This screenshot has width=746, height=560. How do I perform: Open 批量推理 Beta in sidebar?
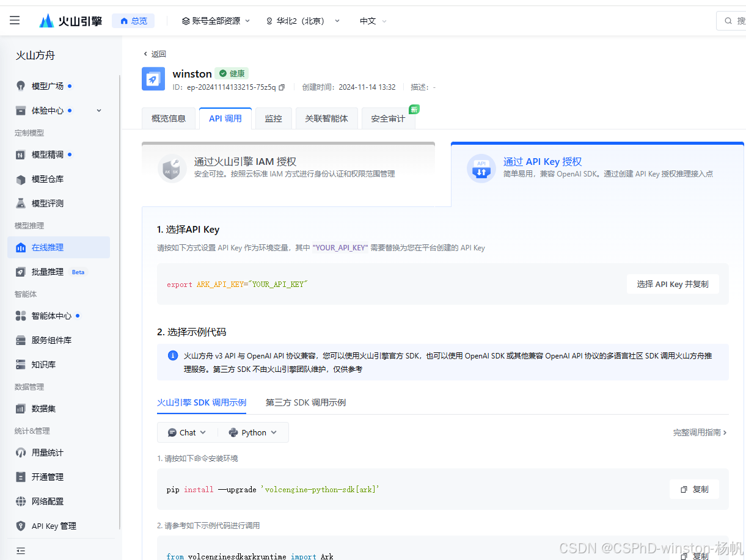click(x=59, y=272)
